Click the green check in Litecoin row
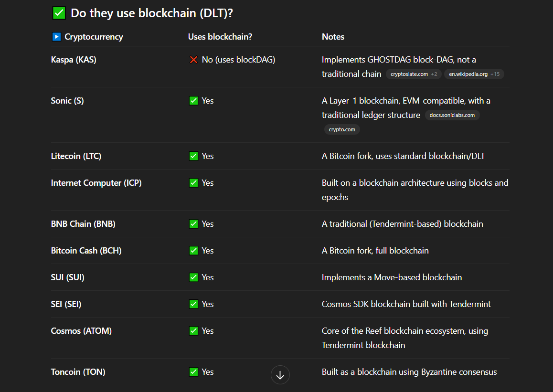The height and width of the screenshot is (392, 553). (x=193, y=156)
